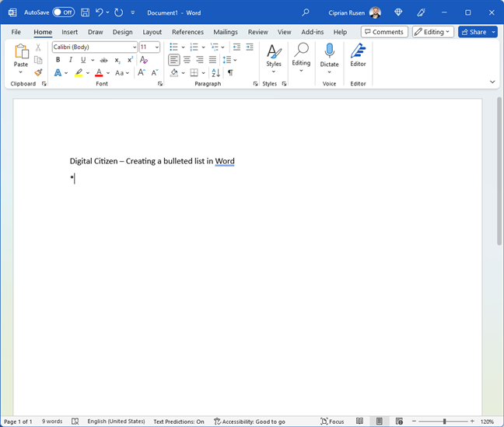Switch to Web Layout view
Viewport: 504px width, 427px height.
tap(399, 422)
